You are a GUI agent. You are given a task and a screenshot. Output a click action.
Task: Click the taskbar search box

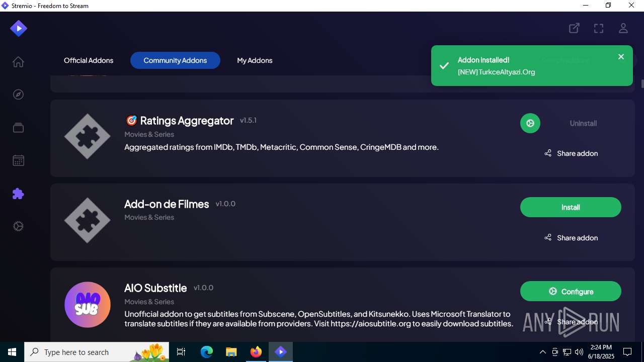point(98,352)
